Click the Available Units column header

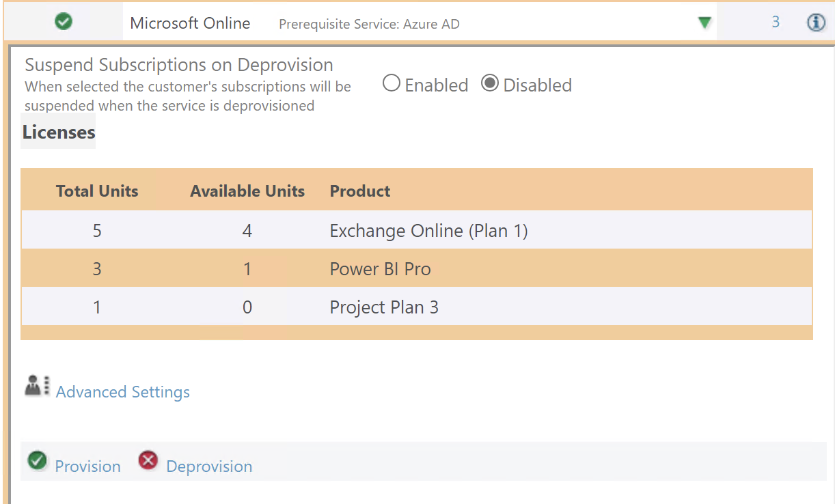point(247,191)
